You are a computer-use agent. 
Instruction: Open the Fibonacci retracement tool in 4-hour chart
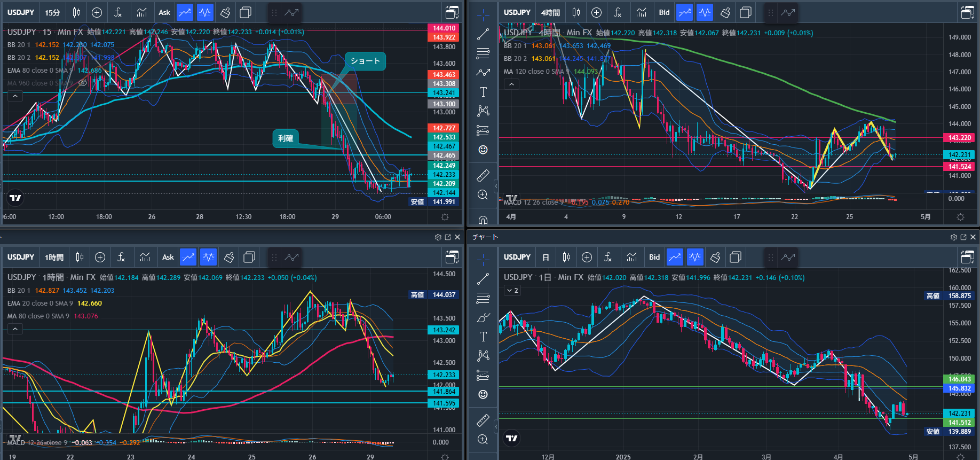pos(483,53)
